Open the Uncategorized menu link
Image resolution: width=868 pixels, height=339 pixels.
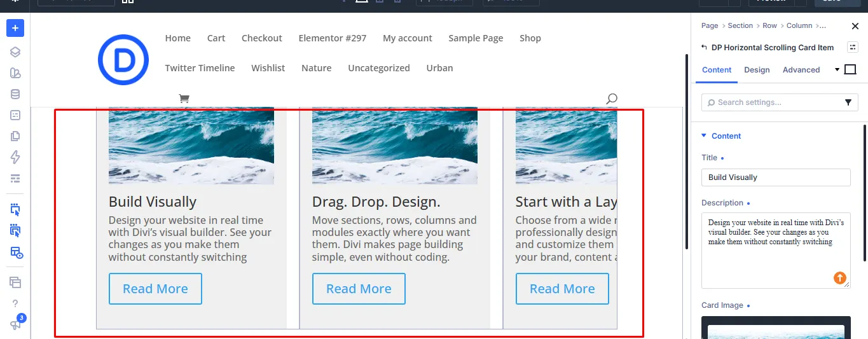tap(379, 68)
